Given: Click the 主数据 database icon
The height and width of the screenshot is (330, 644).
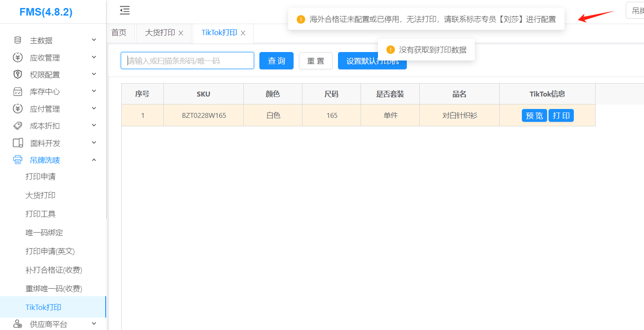Looking at the screenshot, I should coord(18,40).
